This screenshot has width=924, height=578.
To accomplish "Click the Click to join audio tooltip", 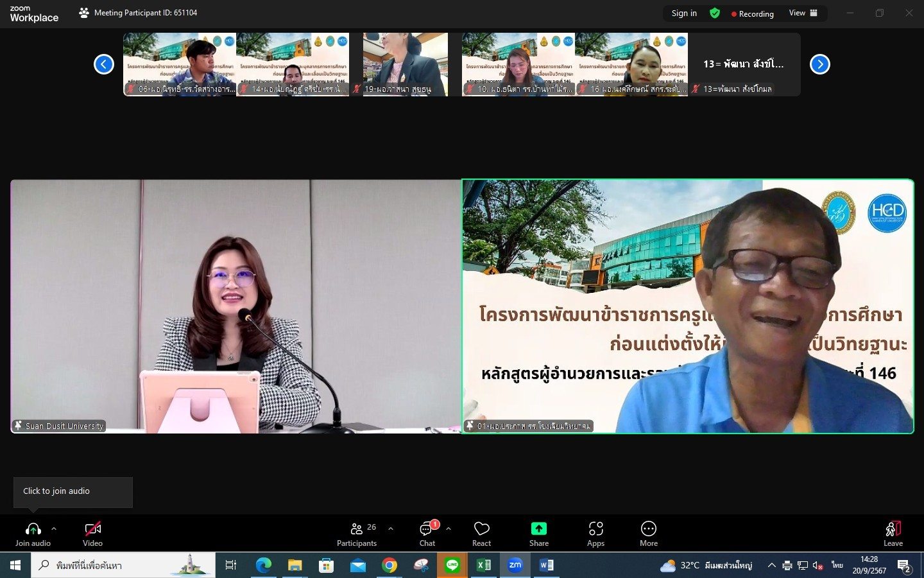I will coord(73,492).
